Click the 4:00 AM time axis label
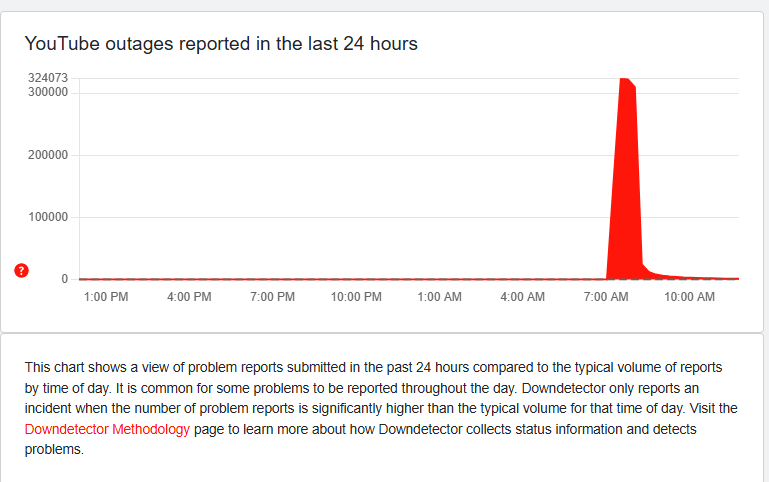Viewport: 769px width, 482px height. 522,297
